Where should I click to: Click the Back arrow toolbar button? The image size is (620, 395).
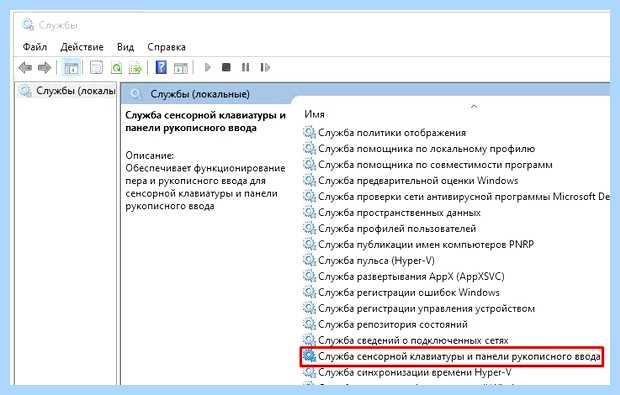(25, 68)
